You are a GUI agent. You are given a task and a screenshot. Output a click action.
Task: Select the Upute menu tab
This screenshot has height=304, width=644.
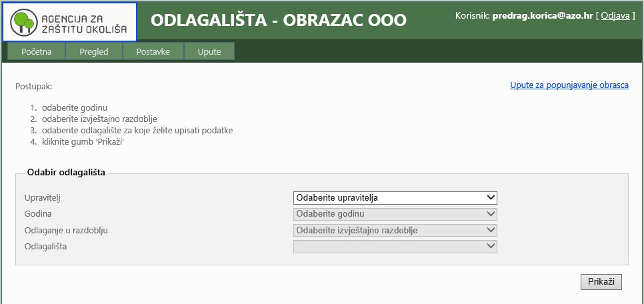[209, 52]
